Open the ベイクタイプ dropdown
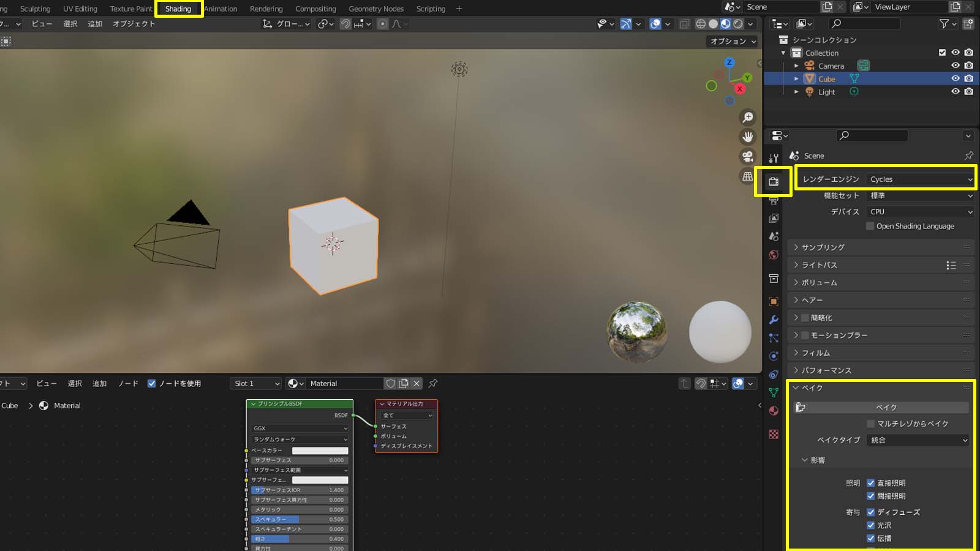980x551 pixels. (918, 440)
